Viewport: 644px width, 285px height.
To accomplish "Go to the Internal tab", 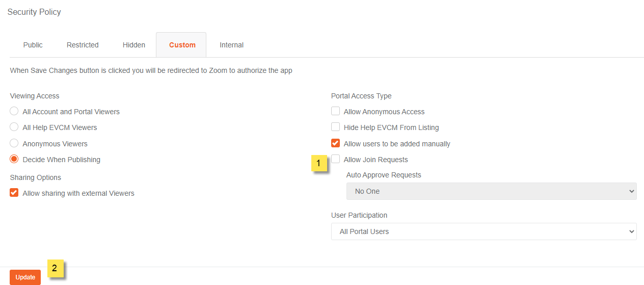I will [x=231, y=45].
